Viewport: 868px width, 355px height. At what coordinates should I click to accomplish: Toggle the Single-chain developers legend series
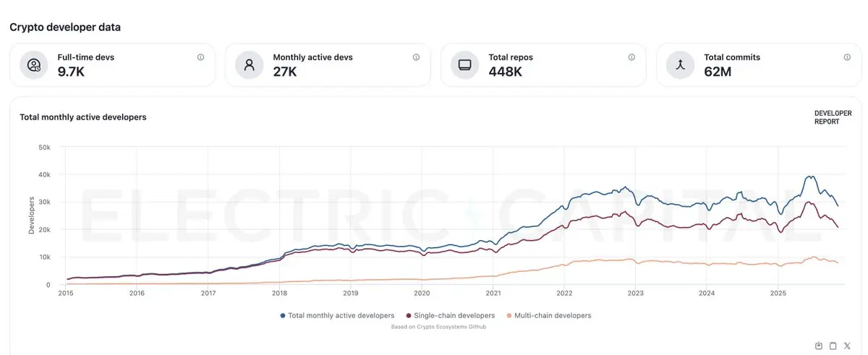(451, 315)
